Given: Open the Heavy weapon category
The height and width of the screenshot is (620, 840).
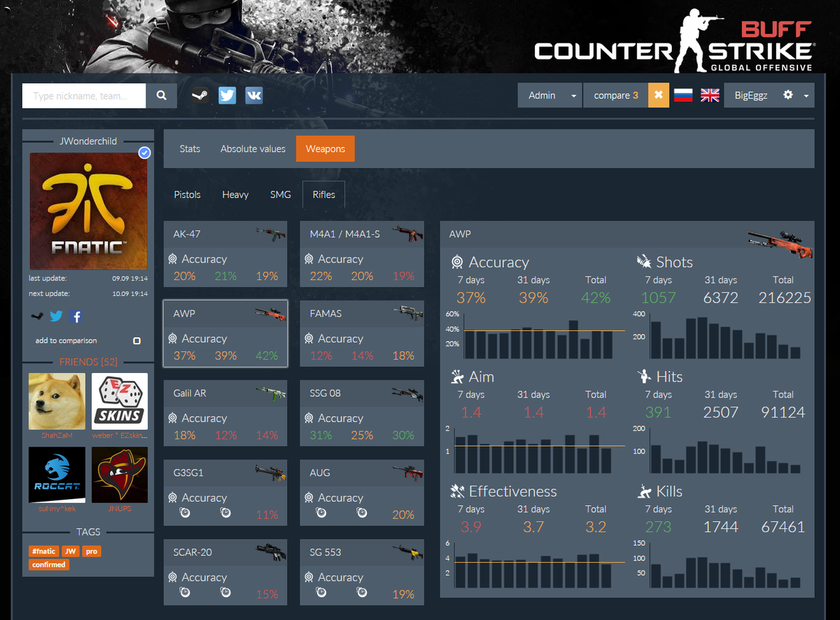Looking at the screenshot, I should (235, 195).
